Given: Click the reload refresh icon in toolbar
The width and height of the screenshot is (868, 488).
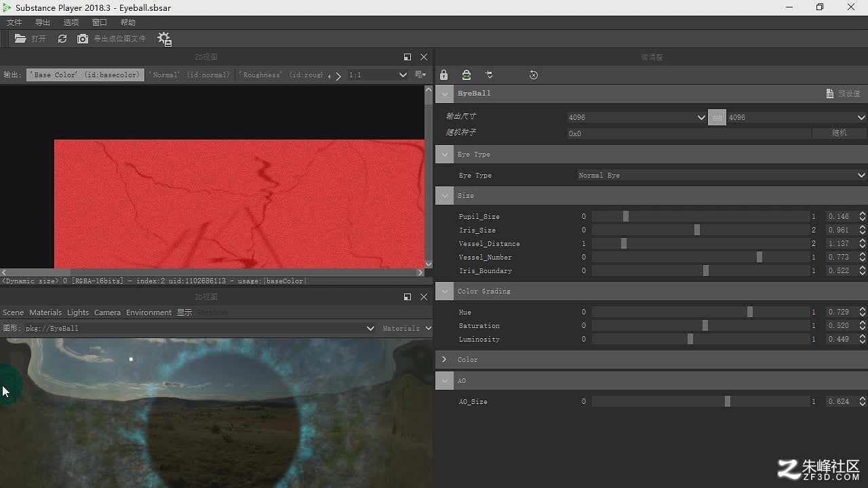Looking at the screenshot, I should point(62,39).
